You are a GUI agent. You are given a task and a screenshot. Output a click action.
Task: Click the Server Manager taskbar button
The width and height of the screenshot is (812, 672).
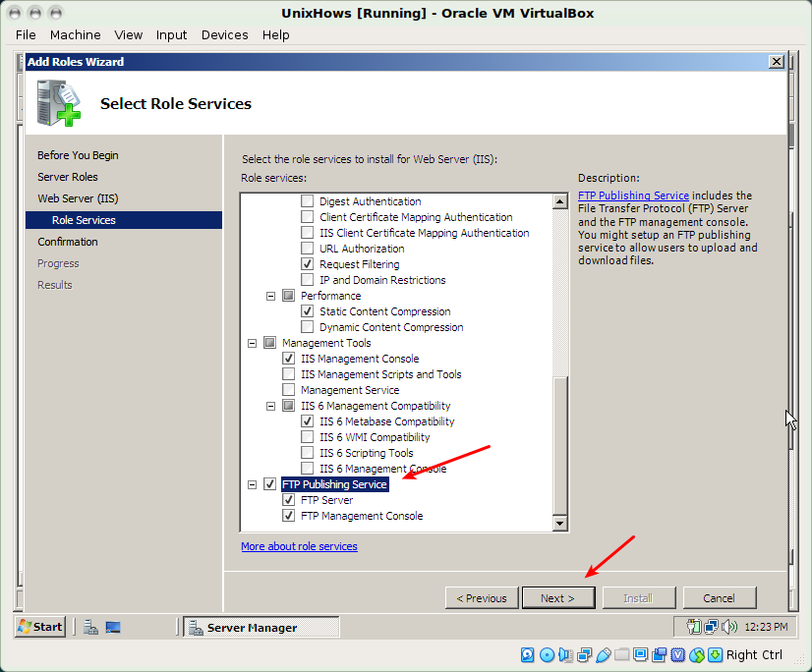(261, 627)
